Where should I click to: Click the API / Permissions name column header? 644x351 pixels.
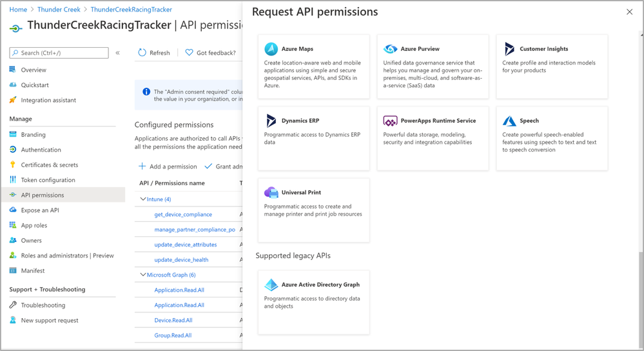(171, 183)
